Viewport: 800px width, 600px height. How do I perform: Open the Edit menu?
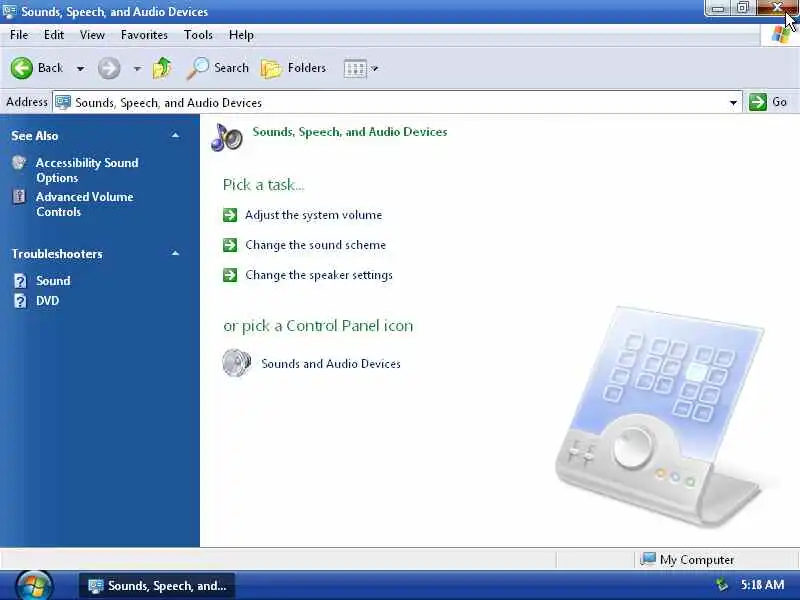point(54,35)
